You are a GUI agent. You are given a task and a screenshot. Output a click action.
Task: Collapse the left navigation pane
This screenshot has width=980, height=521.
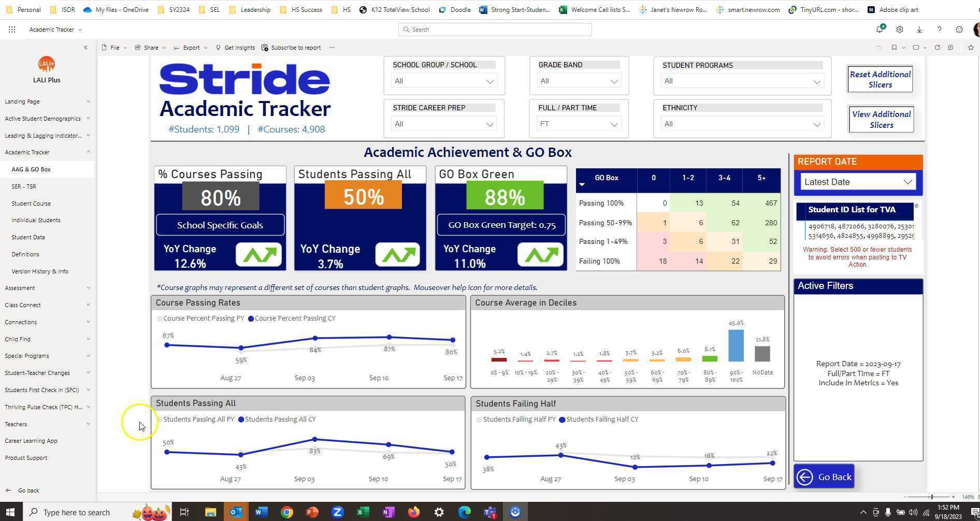85,47
